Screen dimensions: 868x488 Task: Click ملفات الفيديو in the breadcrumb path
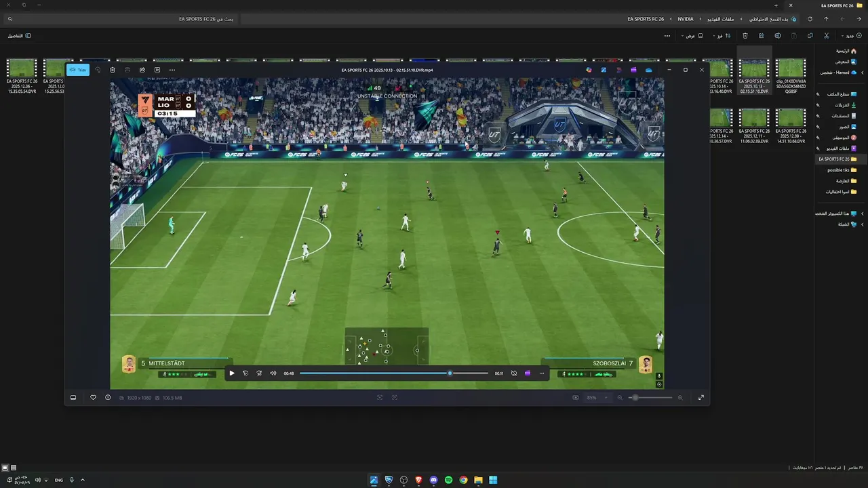[721, 19]
